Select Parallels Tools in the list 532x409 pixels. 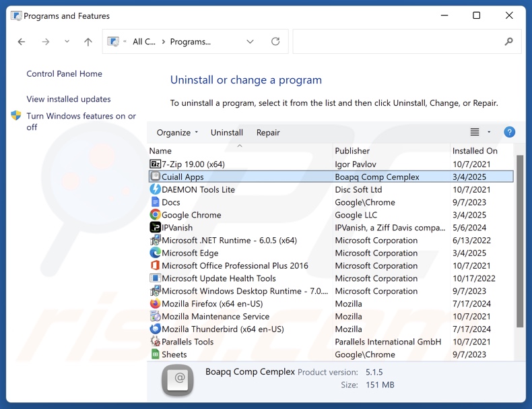(x=187, y=342)
